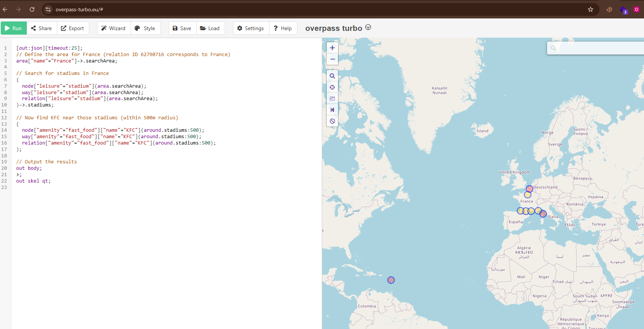This screenshot has height=329, width=644.
Task: Load a saved query
Action: pos(210,28)
